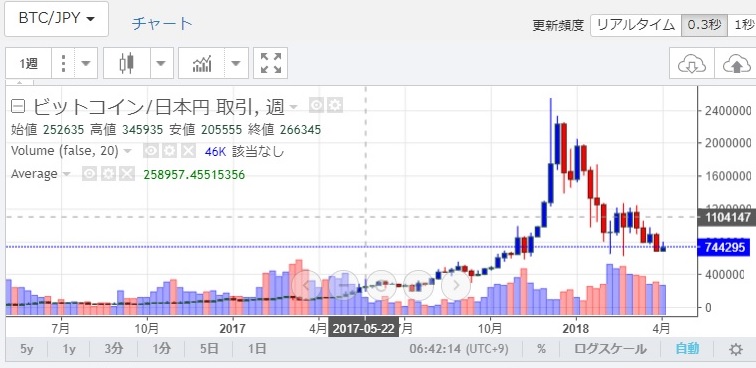Click the 46K volume value
This screenshot has height=368, width=756.
pos(215,152)
